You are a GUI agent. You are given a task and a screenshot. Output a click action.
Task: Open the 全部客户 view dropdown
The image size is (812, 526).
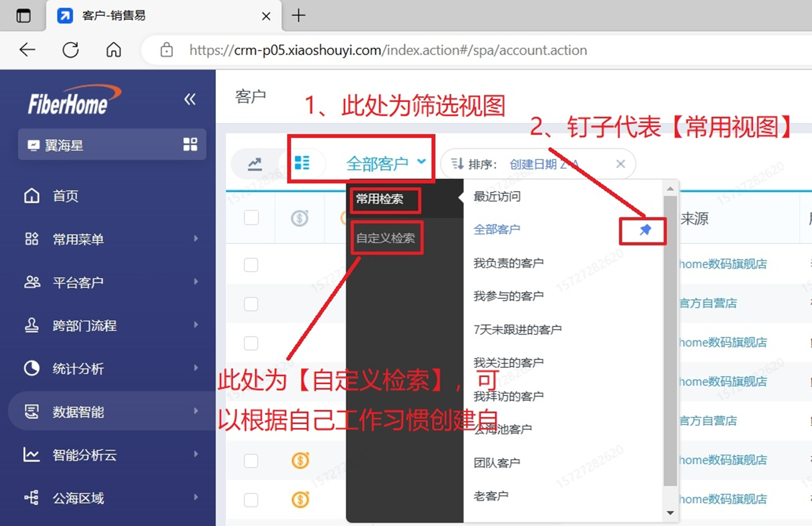[386, 164]
